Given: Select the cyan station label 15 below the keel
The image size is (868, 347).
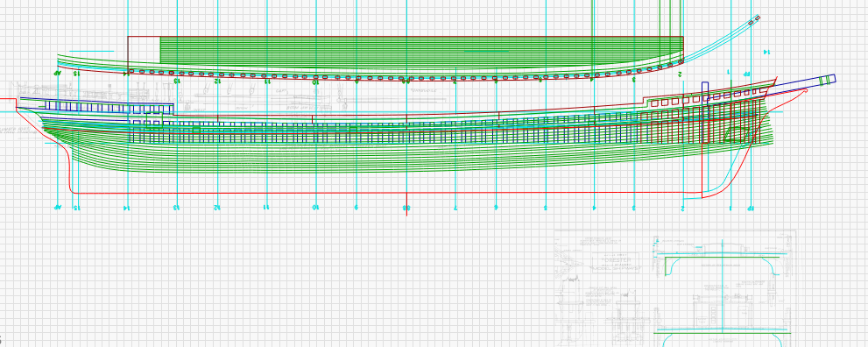Looking at the screenshot, I should click(77, 208).
